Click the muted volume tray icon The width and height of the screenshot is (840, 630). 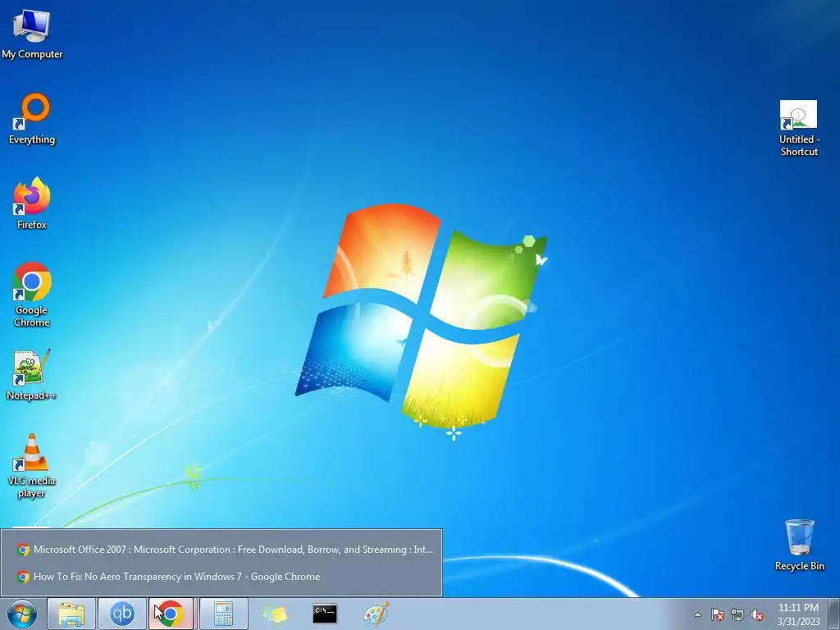click(x=757, y=614)
